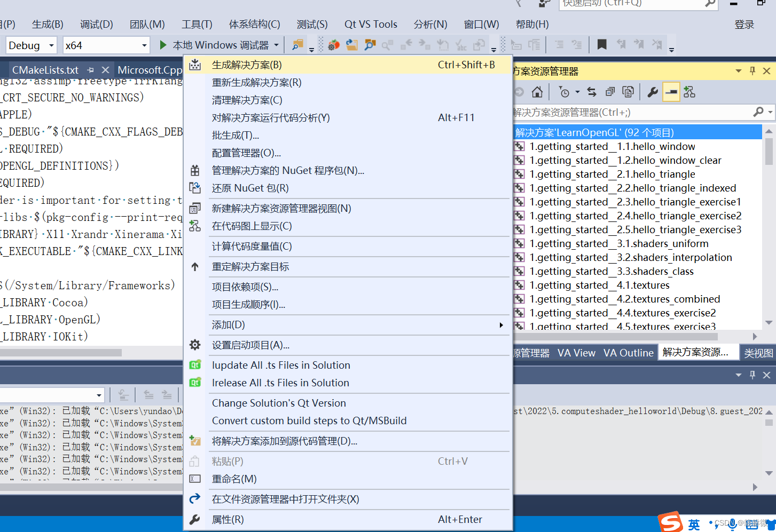Image resolution: width=776 pixels, height=532 pixels.
Task: Click the Quick Launch search box
Action: [x=638, y=3]
